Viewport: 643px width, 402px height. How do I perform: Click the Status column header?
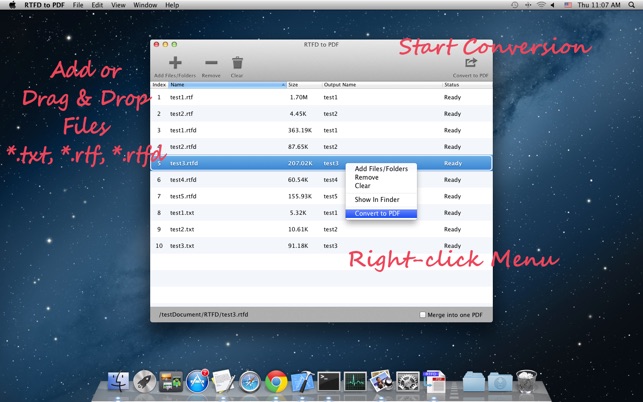tap(467, 85)
